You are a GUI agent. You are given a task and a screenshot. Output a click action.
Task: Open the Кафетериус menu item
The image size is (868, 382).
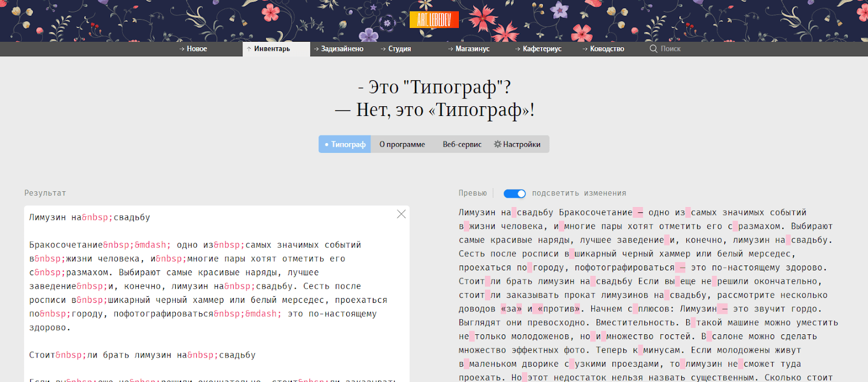coord(542,49)
